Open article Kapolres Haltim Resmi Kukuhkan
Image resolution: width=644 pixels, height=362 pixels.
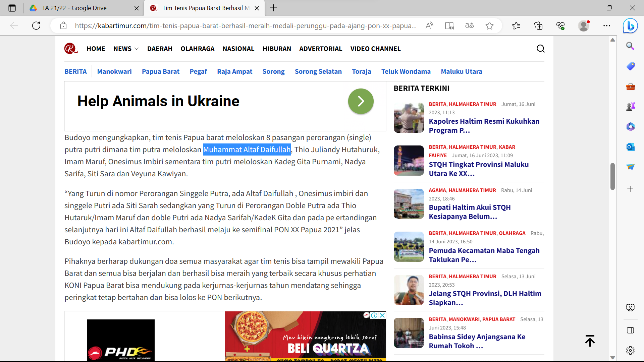click(484, 126)
